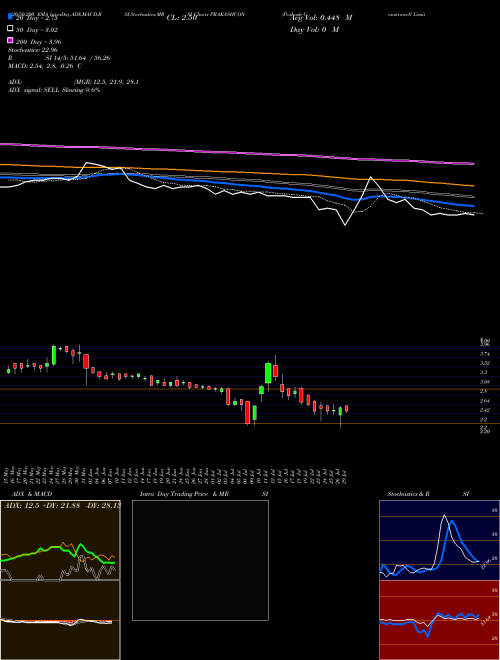This screenshot has height=660, width=500.
Task: Click the 'Intra Day Trading Price & MR' title
Action: [184, 494]
